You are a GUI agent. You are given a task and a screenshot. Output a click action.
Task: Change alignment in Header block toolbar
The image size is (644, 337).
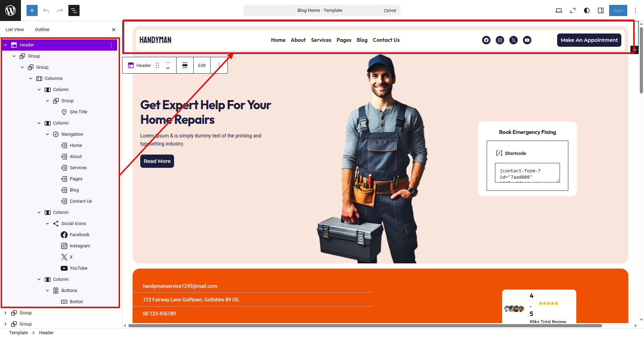click(185, 65)
